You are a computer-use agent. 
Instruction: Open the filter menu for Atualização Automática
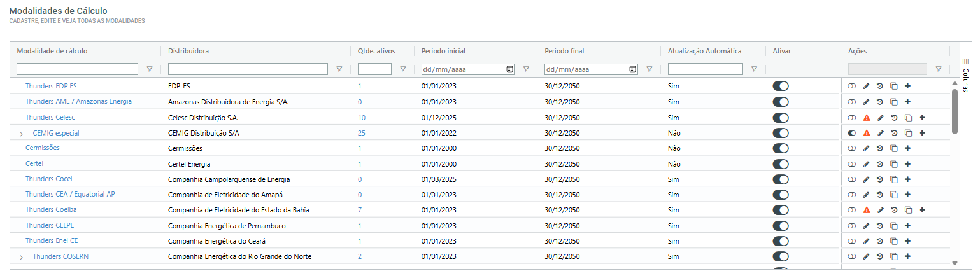(x=754, y=69)
